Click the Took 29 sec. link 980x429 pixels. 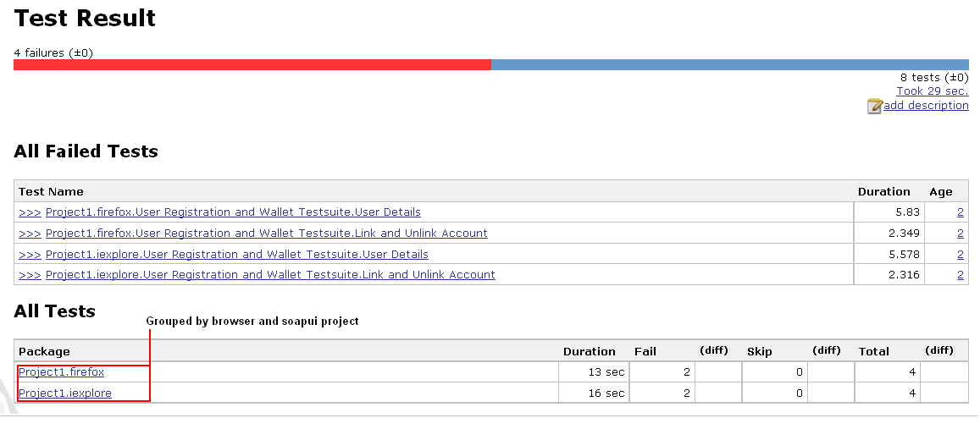(933, 91)
